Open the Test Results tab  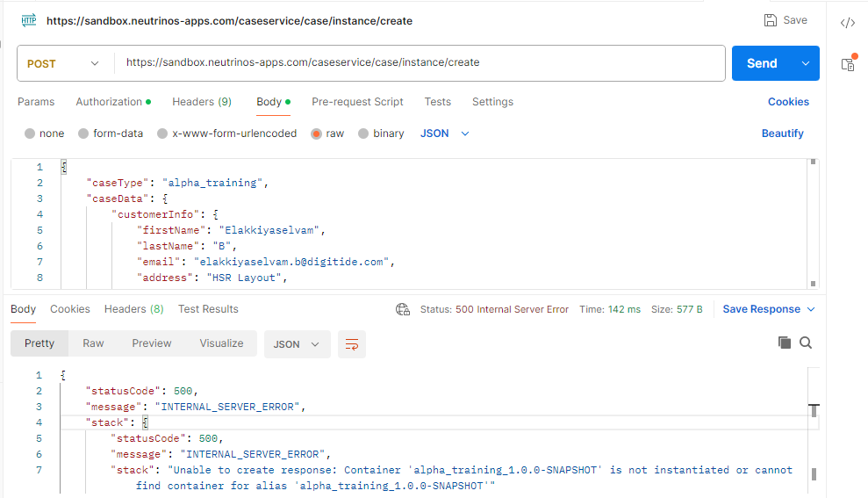pyautogui.click(x=208, y=309)
